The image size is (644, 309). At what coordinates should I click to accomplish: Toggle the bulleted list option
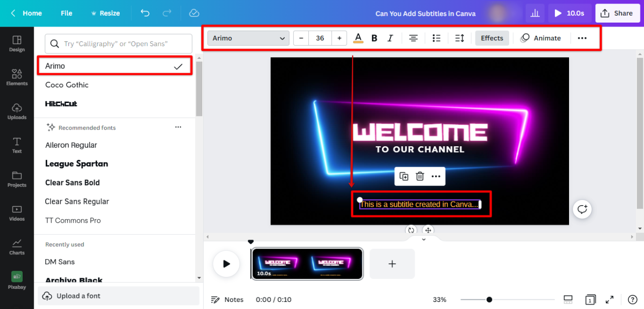(x=436, y=38)
